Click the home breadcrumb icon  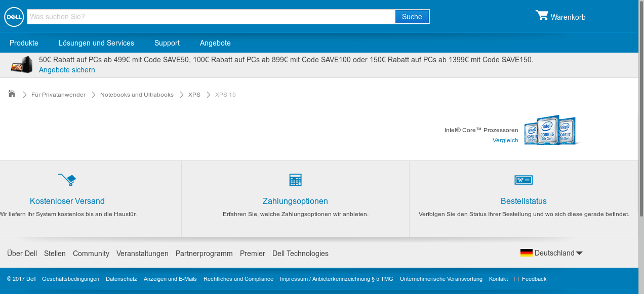pos(12,94)
